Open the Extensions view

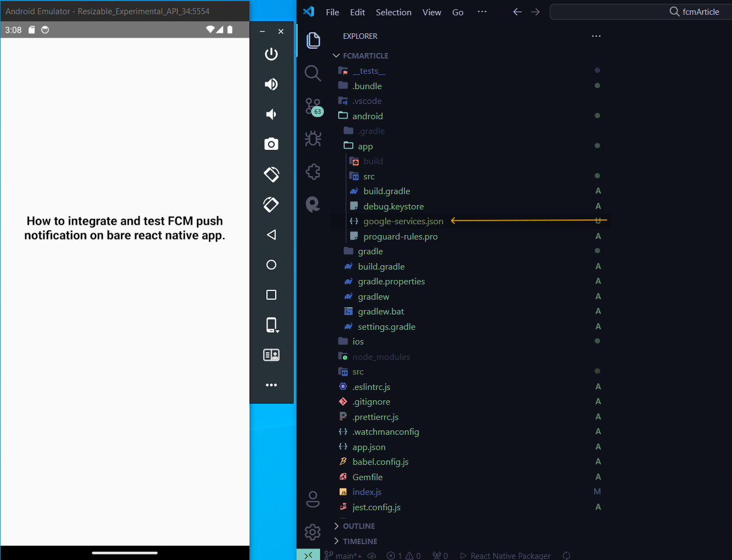(x=313, y=172)
